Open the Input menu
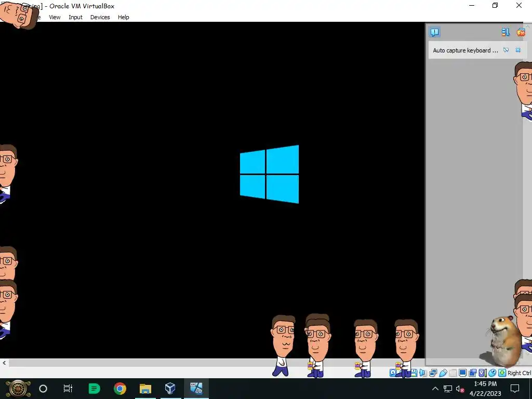532x399 pixels. [75, 17]
